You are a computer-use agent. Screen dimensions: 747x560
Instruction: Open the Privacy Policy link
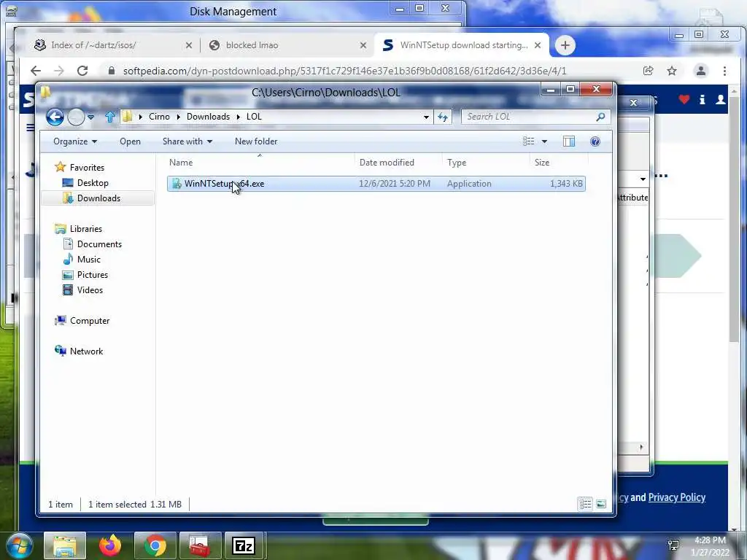pos(676,497)
